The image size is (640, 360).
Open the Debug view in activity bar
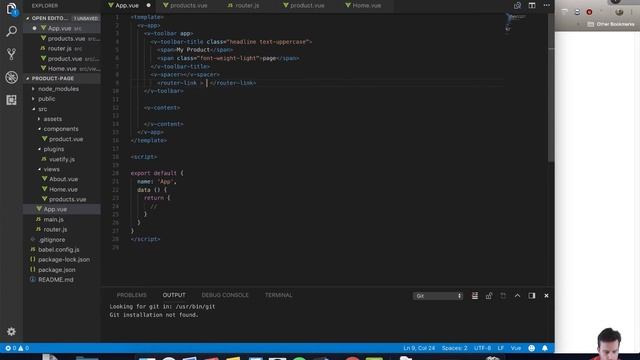[11, 77]
